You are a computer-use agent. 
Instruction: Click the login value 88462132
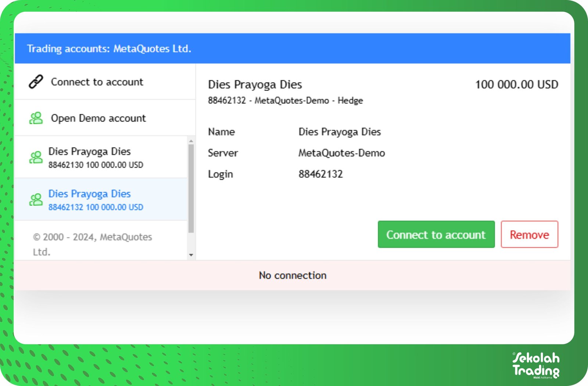point(320,174)
